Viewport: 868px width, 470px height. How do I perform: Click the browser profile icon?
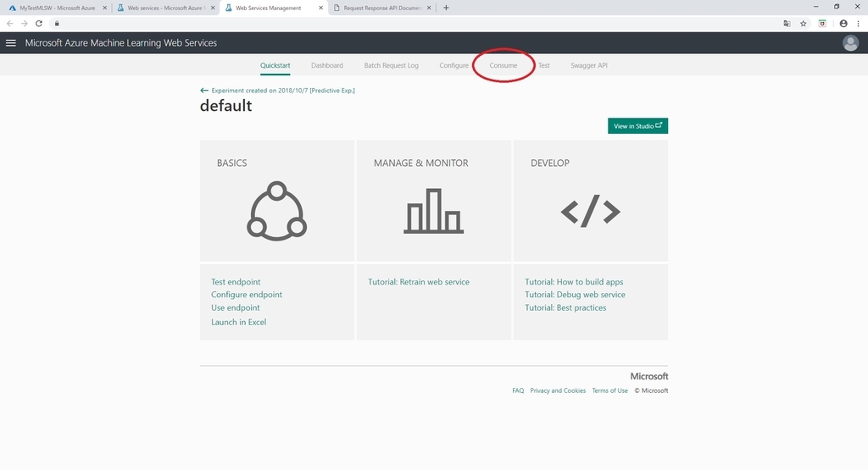[x=843, y=23]
